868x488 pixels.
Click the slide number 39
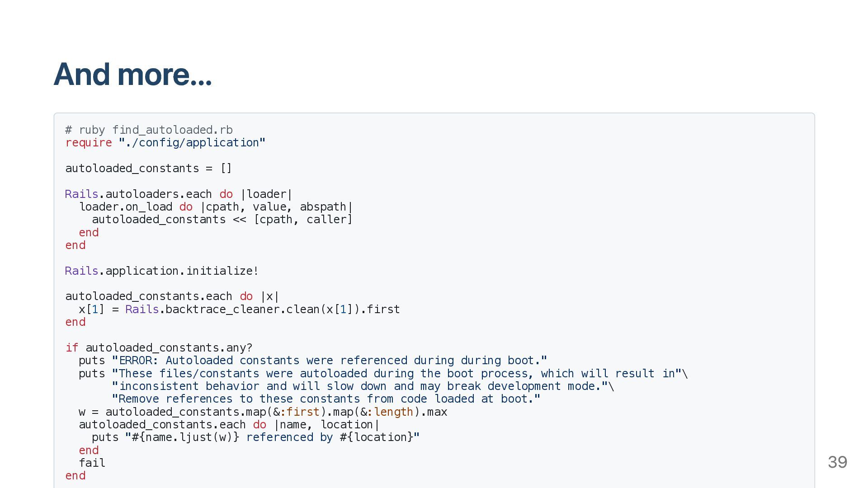click(837, 462)
